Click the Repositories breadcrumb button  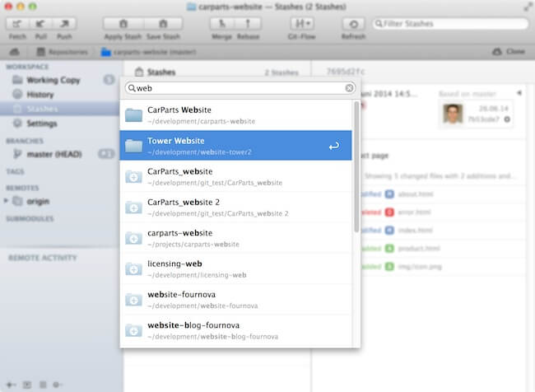[x=62, y=52]
